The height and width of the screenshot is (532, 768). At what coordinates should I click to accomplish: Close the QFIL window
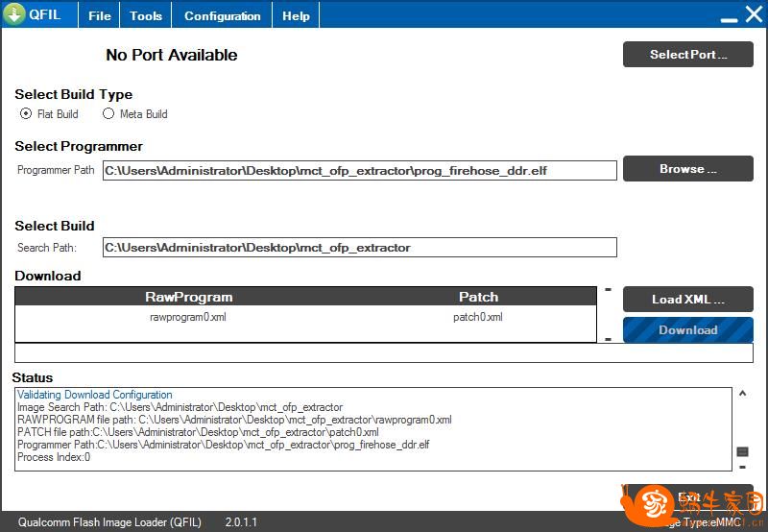[x=754, y=13]
